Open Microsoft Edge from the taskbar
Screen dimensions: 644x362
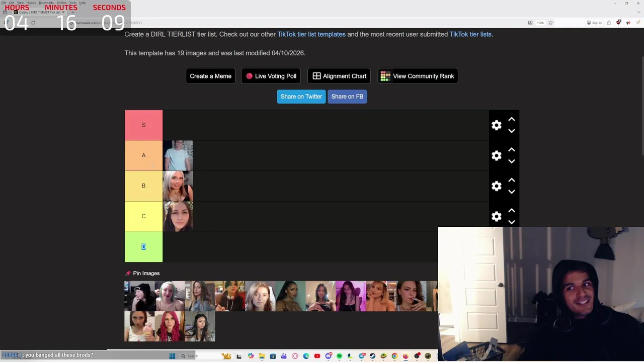tap(306, 356)
